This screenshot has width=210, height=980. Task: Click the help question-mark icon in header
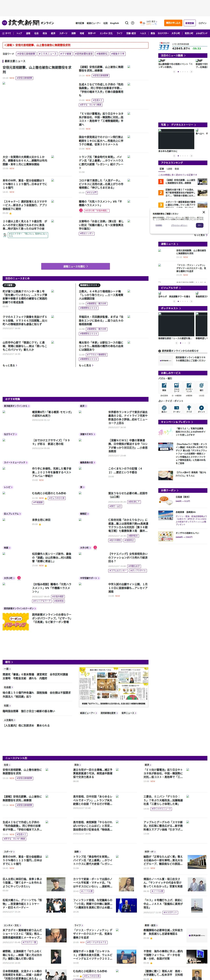tap(133, 23)
